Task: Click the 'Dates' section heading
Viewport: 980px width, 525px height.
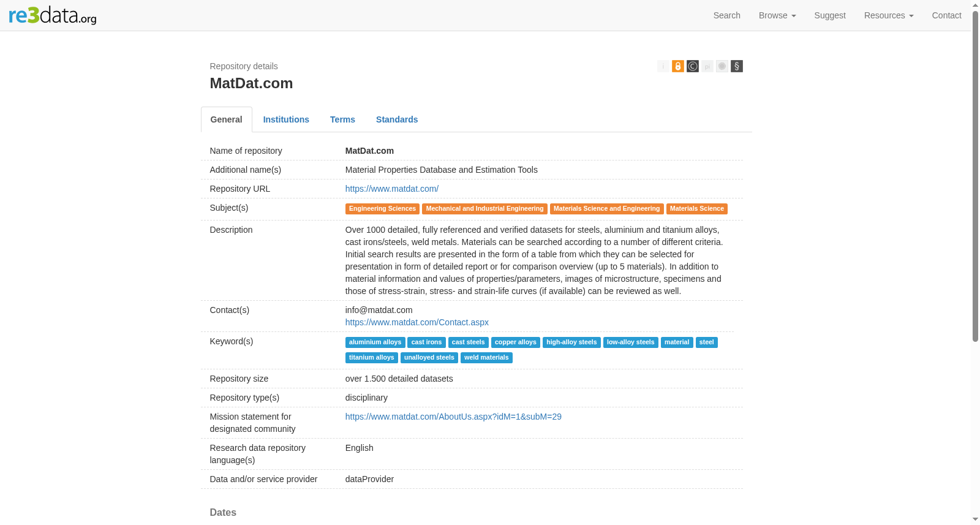Action: coord(223,513)
